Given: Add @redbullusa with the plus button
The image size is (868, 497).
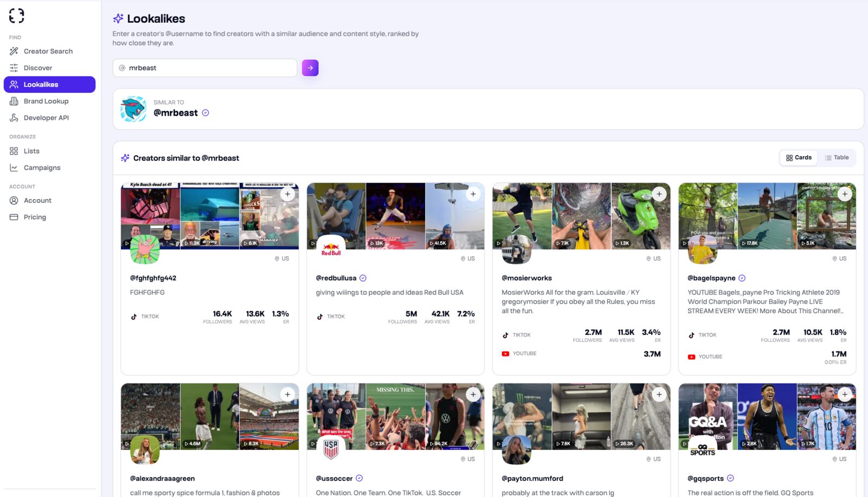Looking at the screenshot, I should 473,194.
